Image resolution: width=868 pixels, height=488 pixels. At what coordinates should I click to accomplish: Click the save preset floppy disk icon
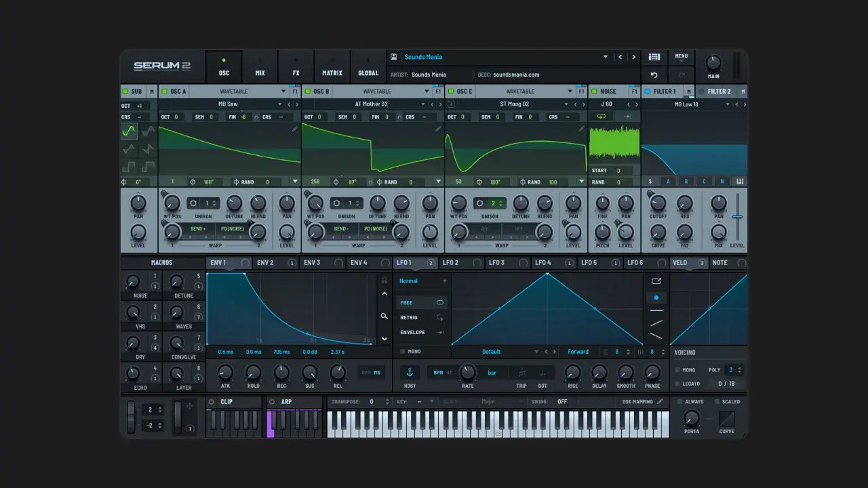point(394,57)
